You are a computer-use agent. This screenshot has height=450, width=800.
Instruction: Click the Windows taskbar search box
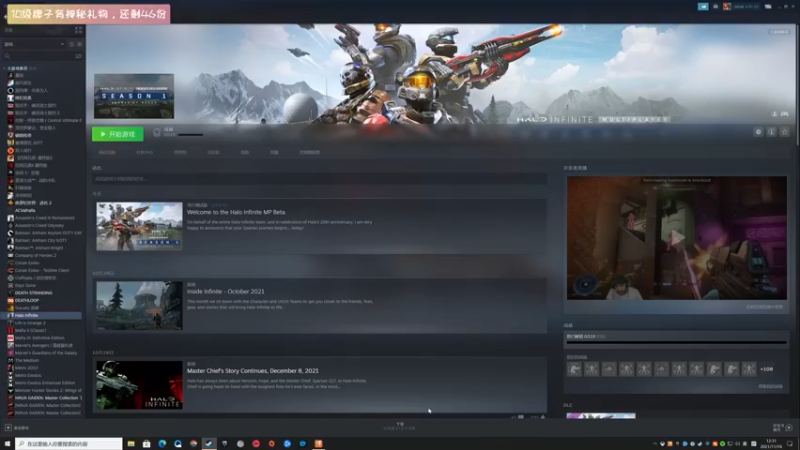[69, 444]
